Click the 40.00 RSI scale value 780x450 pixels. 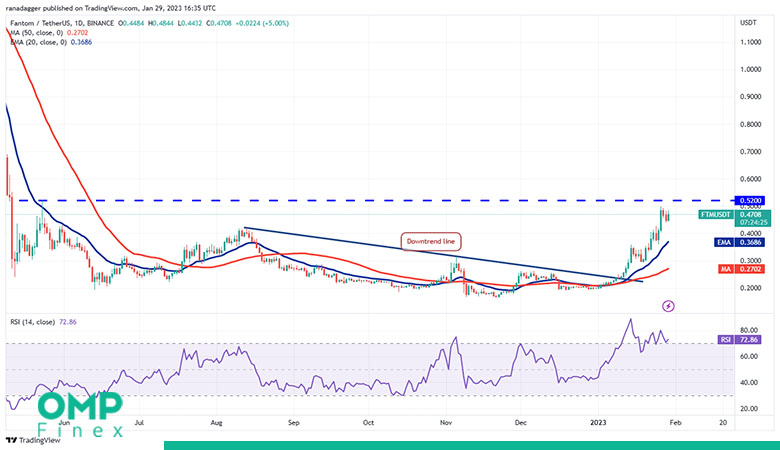pos(749,383)
